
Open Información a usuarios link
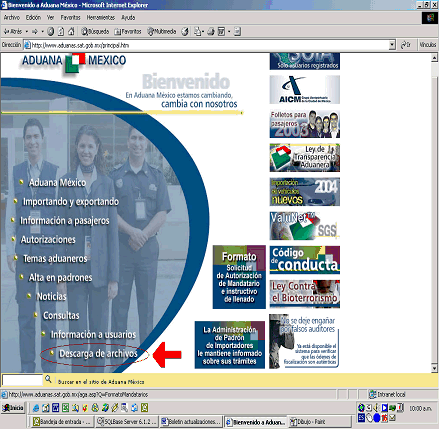coord(93,335)
